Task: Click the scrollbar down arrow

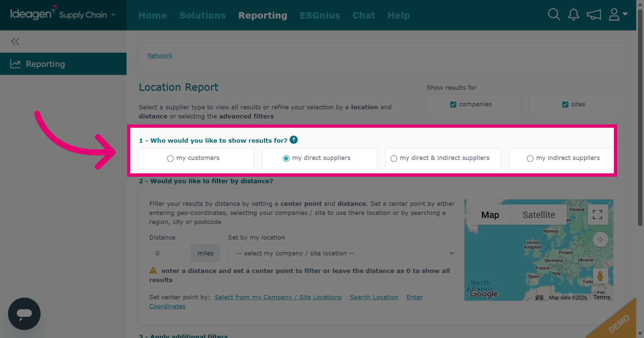Action: coord(640,334)
